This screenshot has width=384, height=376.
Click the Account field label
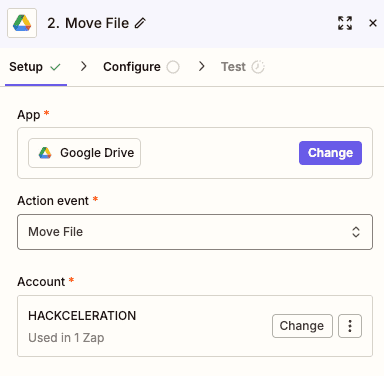41,282
